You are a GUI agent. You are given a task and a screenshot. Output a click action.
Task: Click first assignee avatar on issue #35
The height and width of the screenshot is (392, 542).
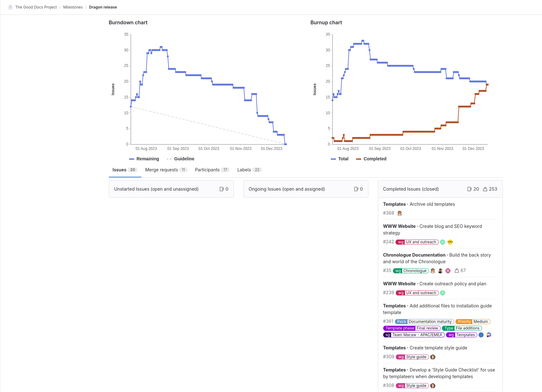(x=433, y=271)
